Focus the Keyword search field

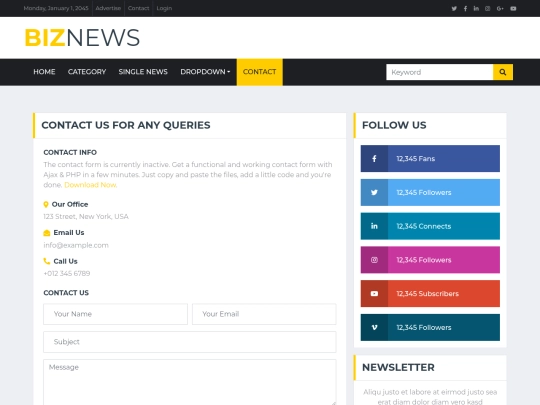(x=440, y=72)
